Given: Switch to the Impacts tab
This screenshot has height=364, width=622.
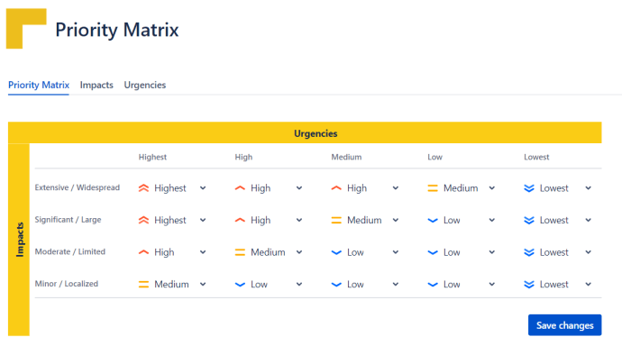Looking at the screenshot, I should click(96, 85).
